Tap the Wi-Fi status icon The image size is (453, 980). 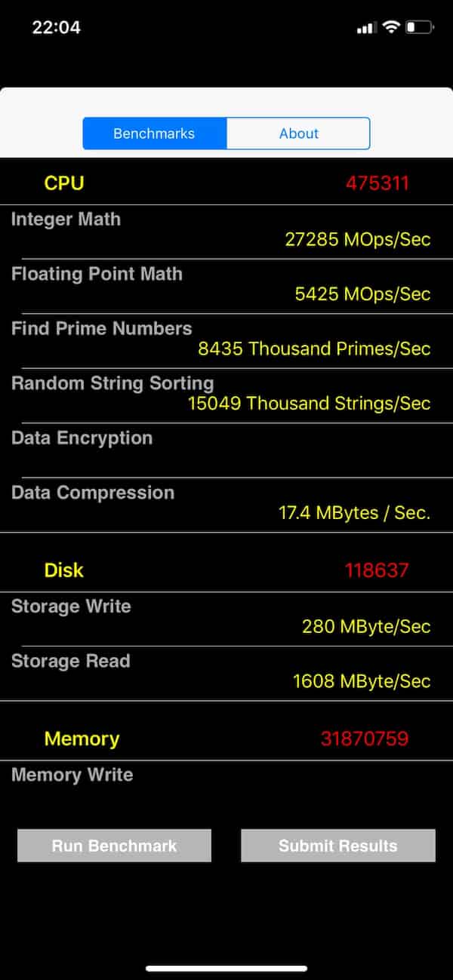pyautogui.click(x=390, y=27)
